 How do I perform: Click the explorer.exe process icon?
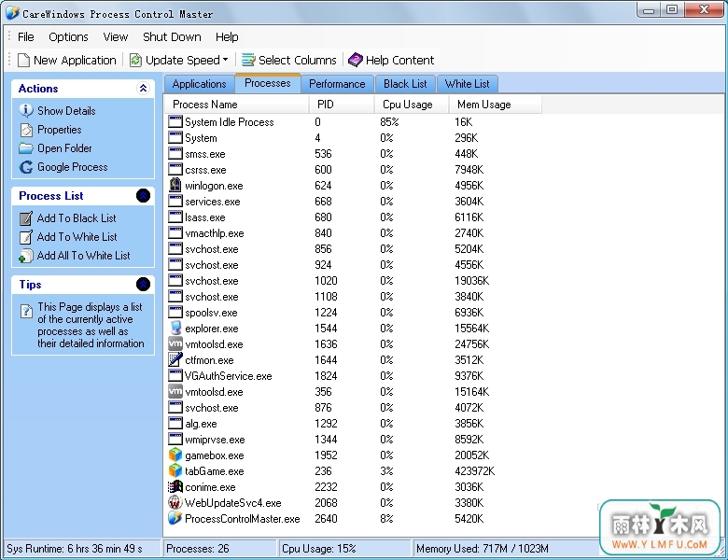[x=175, y=329]
